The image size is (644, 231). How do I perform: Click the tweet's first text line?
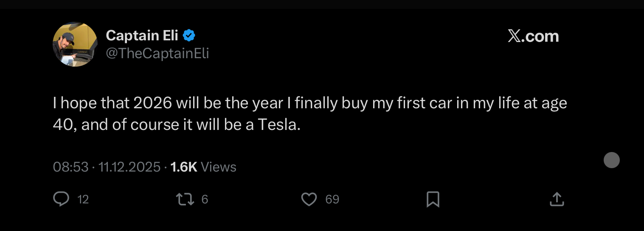point(310,104)
